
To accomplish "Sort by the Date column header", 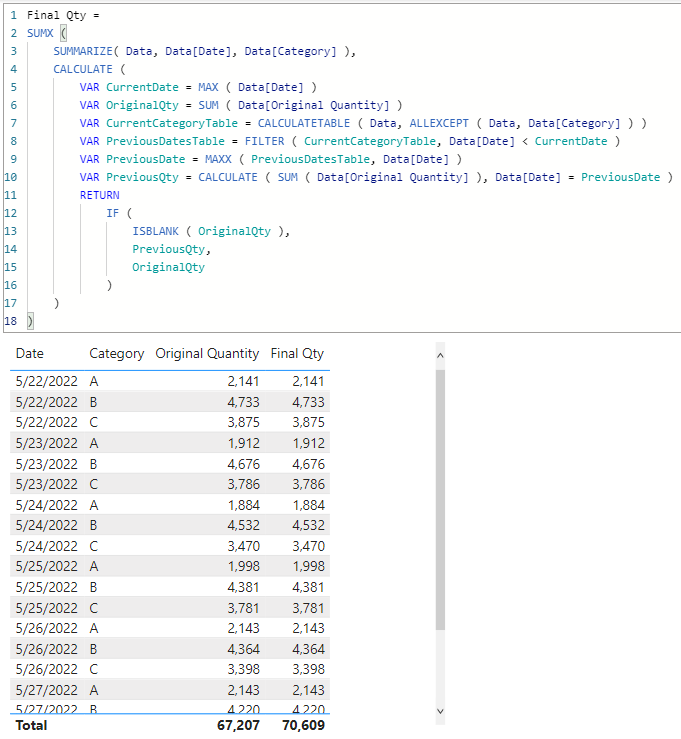I will click(30, 353).
